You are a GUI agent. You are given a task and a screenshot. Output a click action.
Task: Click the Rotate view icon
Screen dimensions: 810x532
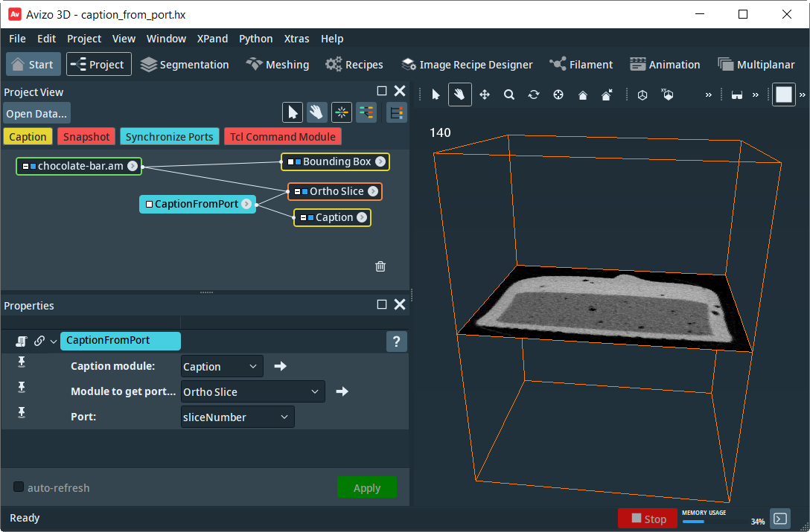[x=534, y=94]
